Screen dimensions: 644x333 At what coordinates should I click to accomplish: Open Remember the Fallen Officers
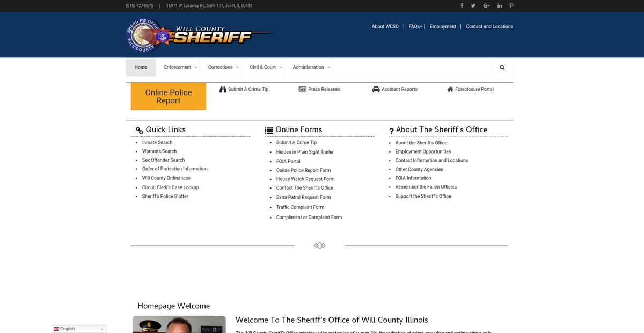[x=426, y=187]
